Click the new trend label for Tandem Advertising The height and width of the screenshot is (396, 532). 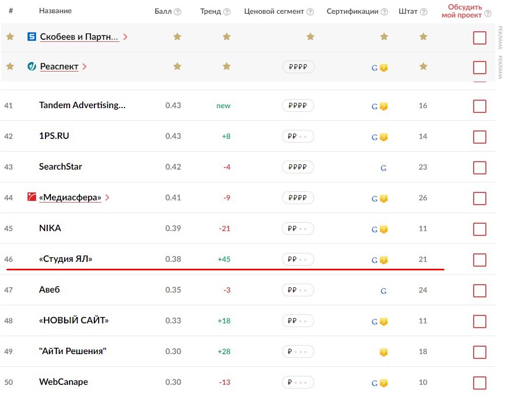[x=223, y=106]
